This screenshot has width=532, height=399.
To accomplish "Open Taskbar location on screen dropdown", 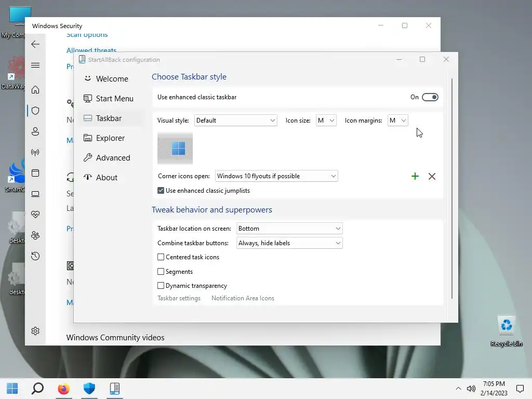I will pos(289,229).
